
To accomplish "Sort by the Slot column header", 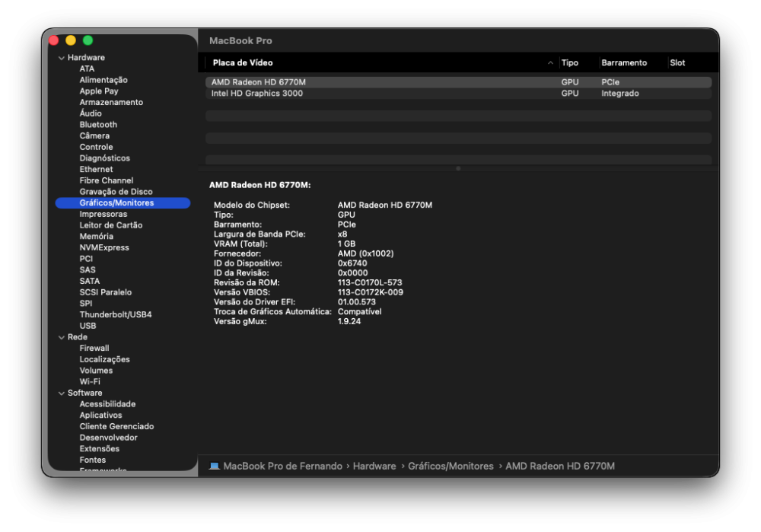I will (677, 62).
